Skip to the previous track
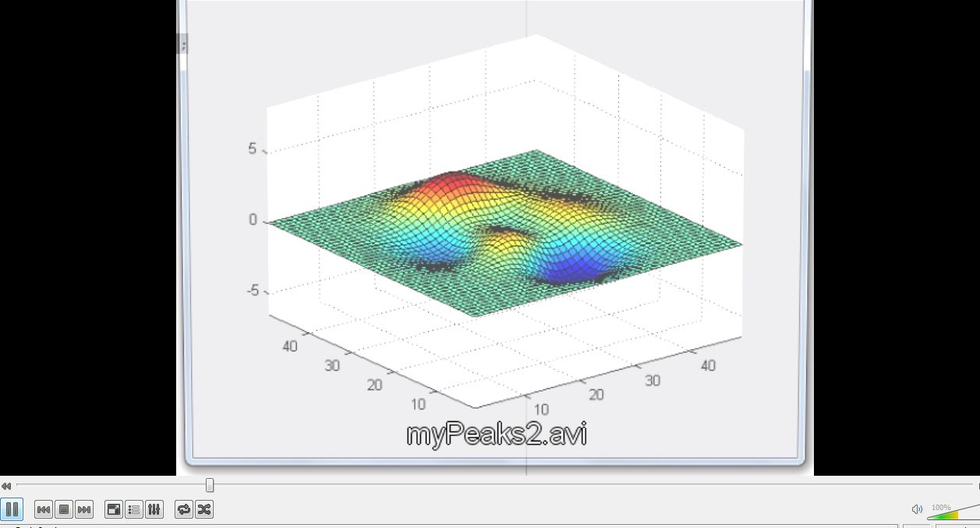Viewport: 980px width, 528px height. [x=43, y=509]
